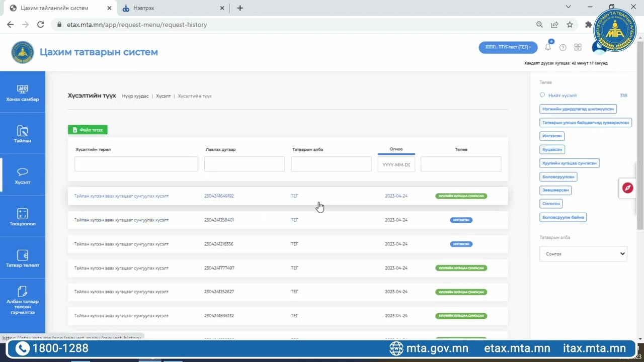The height and width of the screenshot is (362, 644).
Task: Click the MTA logo beside the site title
Action: click(23, 52)
